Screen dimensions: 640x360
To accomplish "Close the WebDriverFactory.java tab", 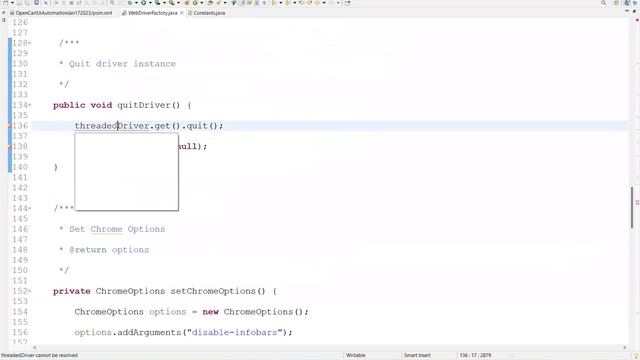I will click(182, 13).
